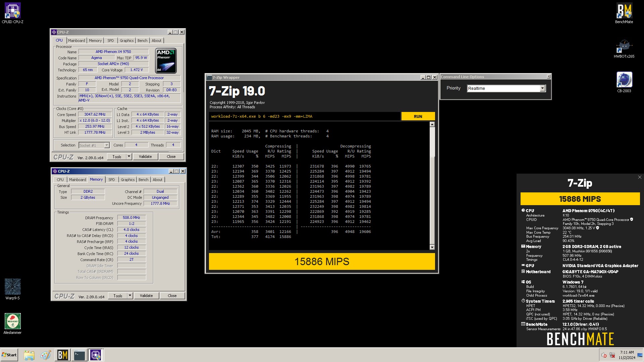Switch to the command console taskbar item
644x362 pixels.
(x=79, y=355)
